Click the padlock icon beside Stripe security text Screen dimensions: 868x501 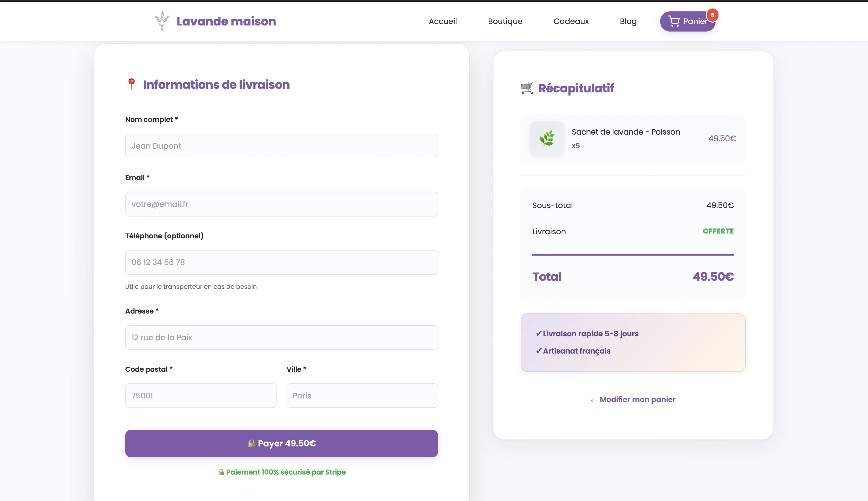[x=221, y=472]
